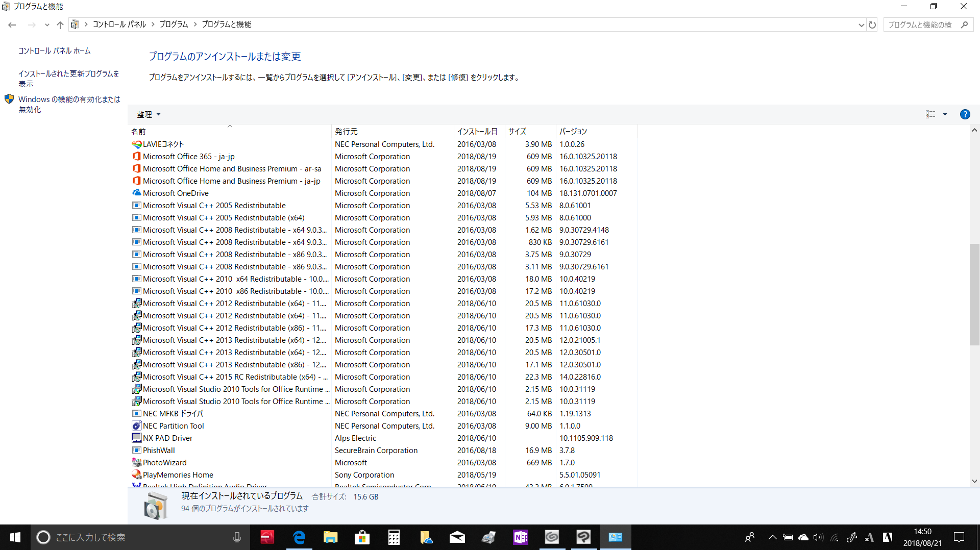Show hidden tray icons chevron
Viewport: 980px width, 550px height.
[x=772, y=537]
